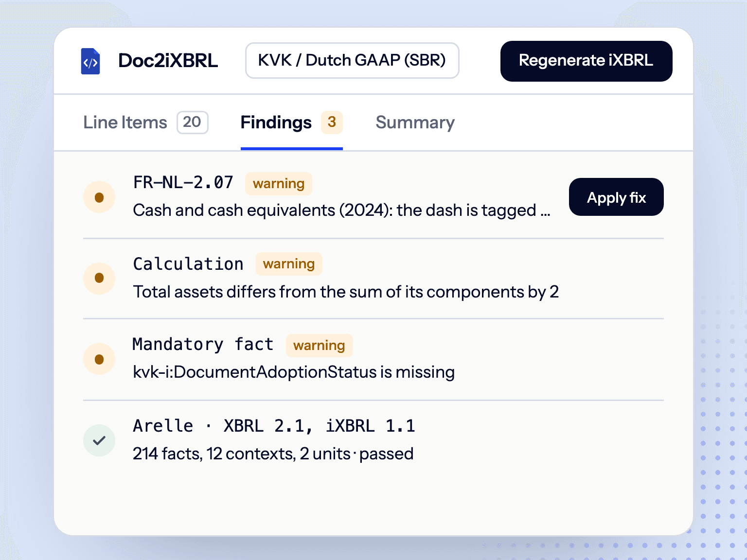Screen dimensions: 747x560
Task: Open the Total assets differs message
Action: [x=346, y=292]
